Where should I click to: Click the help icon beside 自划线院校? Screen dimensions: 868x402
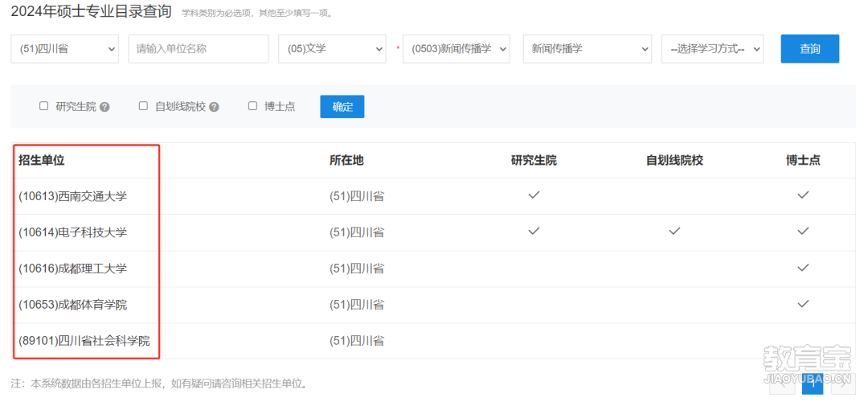tap(215, 107)
